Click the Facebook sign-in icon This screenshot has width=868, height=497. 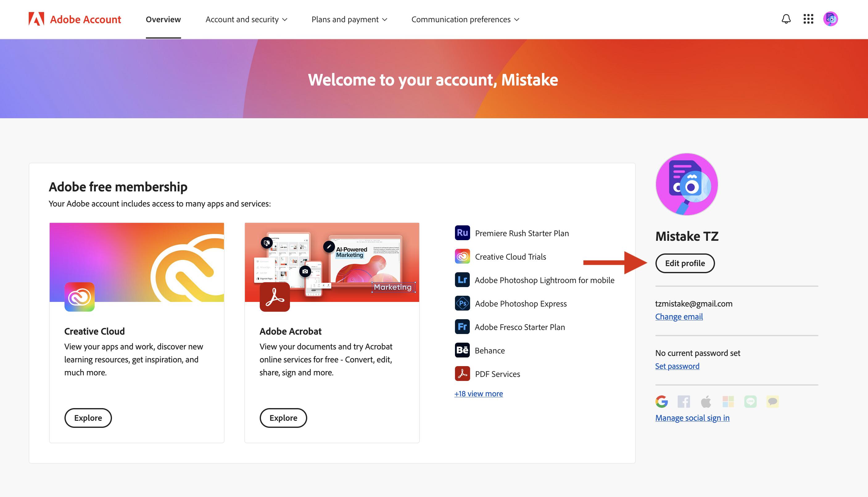(x=684, y=401)
